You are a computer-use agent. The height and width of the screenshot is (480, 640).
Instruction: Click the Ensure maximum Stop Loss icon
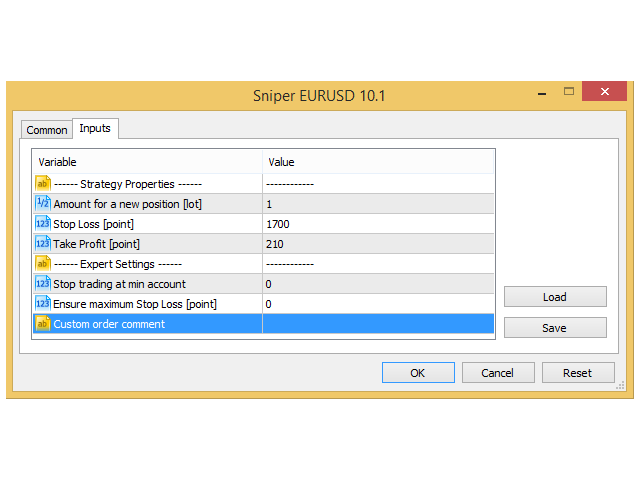click(x=43, y=304)
